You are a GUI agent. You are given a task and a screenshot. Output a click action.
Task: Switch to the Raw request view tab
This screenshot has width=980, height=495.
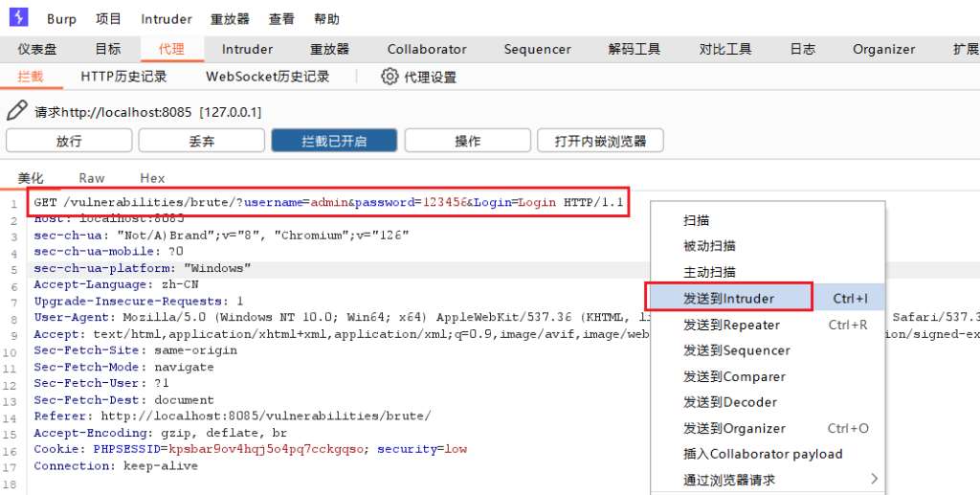pyautogui.click(x=92, y=178)
